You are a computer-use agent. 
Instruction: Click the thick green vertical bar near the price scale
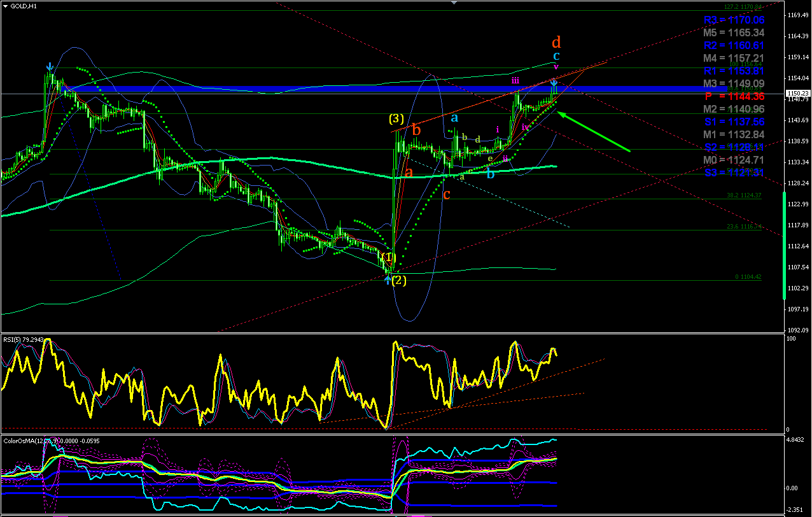pos(784,245)
